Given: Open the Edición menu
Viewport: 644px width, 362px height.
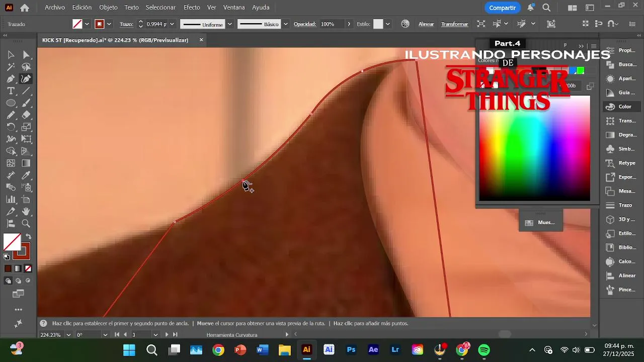Looking at the screenshot, I should [x=82, y=8].
